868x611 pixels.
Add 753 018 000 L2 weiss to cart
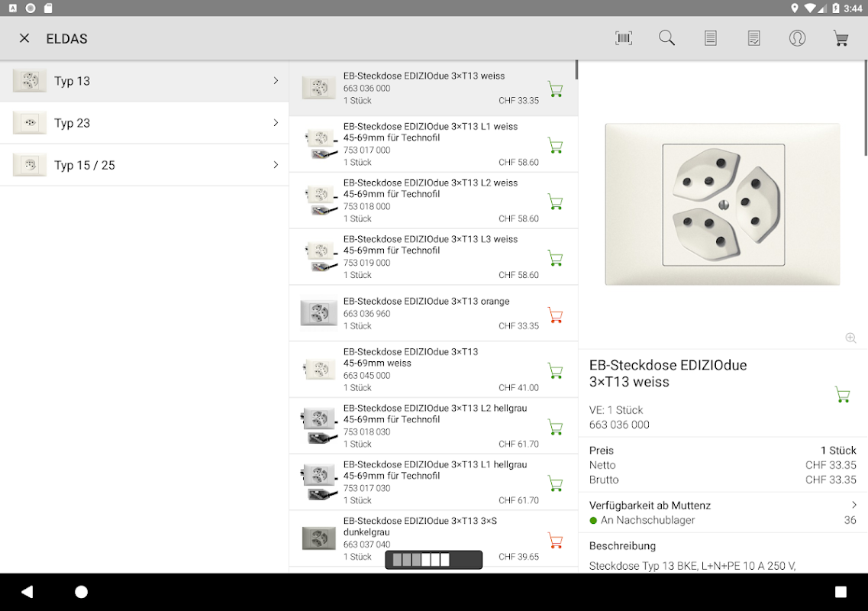[x=555, y=202]
